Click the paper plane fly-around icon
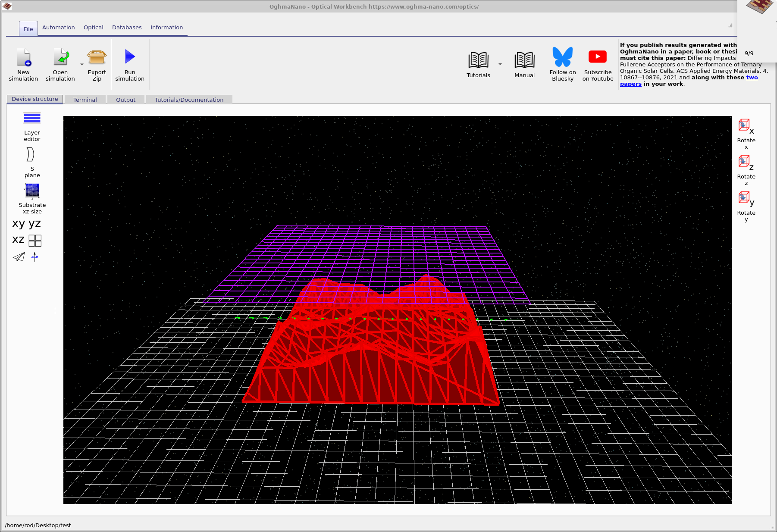This screenshot has height=532, width=777. 19,257
